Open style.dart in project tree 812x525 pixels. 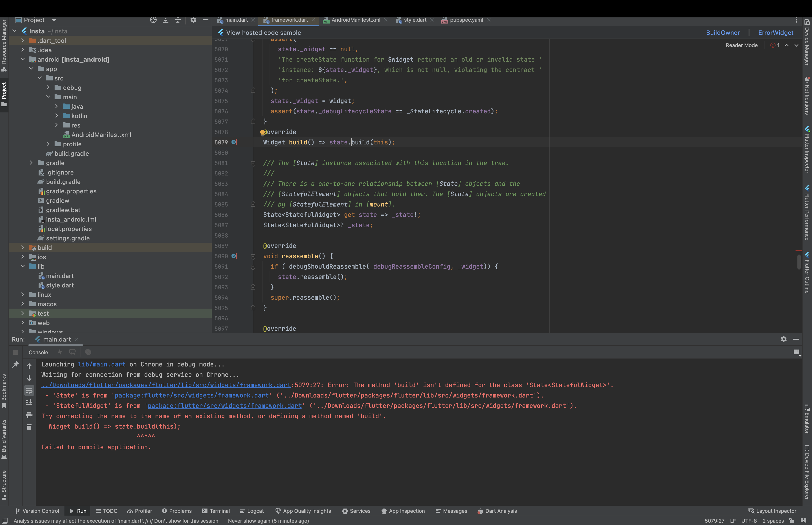pyautogui.click(x=60, y=285)
